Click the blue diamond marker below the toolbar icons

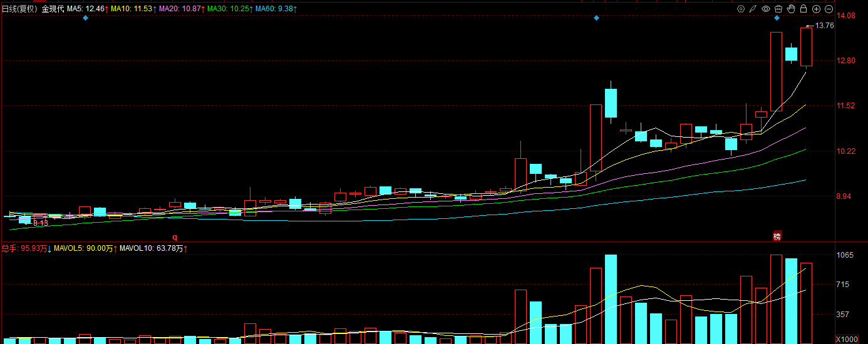coord(777,18)
